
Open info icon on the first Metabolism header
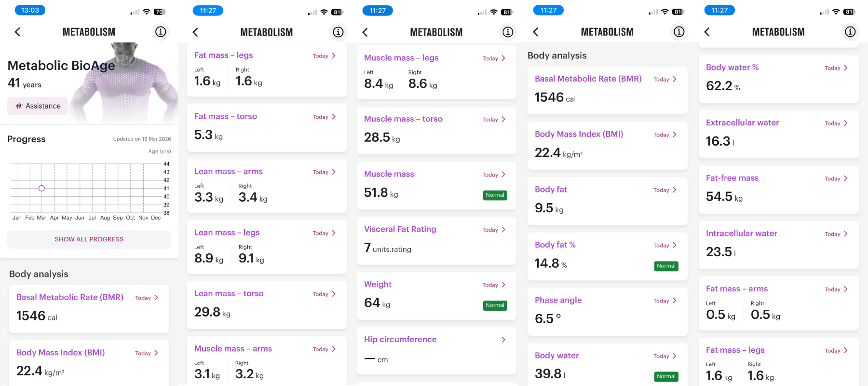click(x=161, y=32)
